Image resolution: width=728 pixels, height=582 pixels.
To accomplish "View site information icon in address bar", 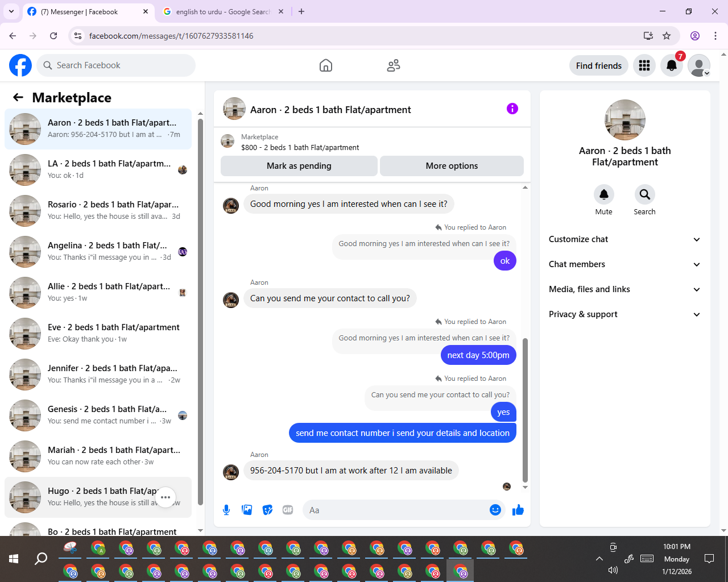I will (78, 36).
